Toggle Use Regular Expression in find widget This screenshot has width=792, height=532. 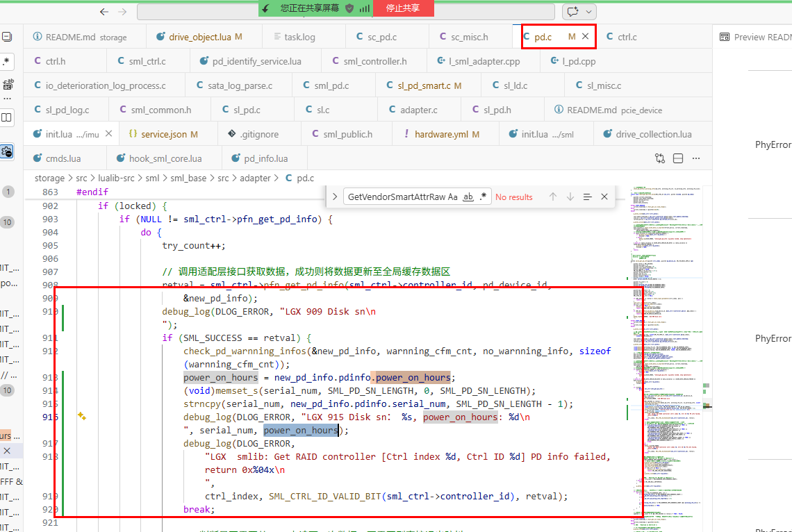point(483,197)
